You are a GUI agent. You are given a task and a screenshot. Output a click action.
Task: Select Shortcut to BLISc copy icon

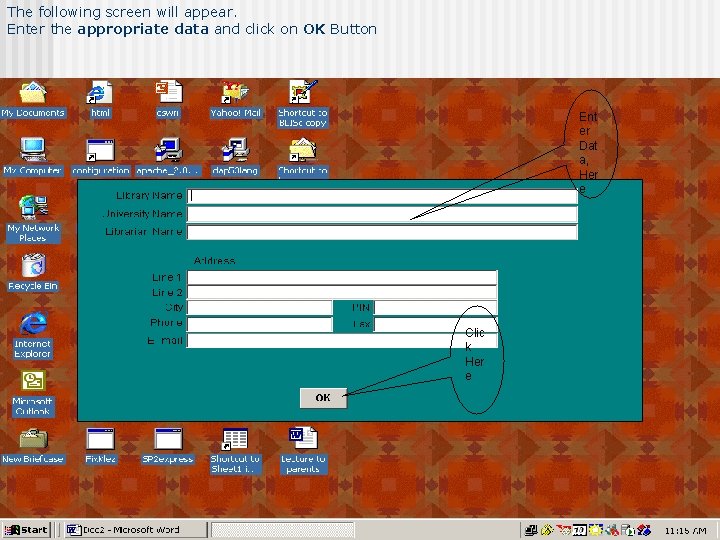click(303, 104)
